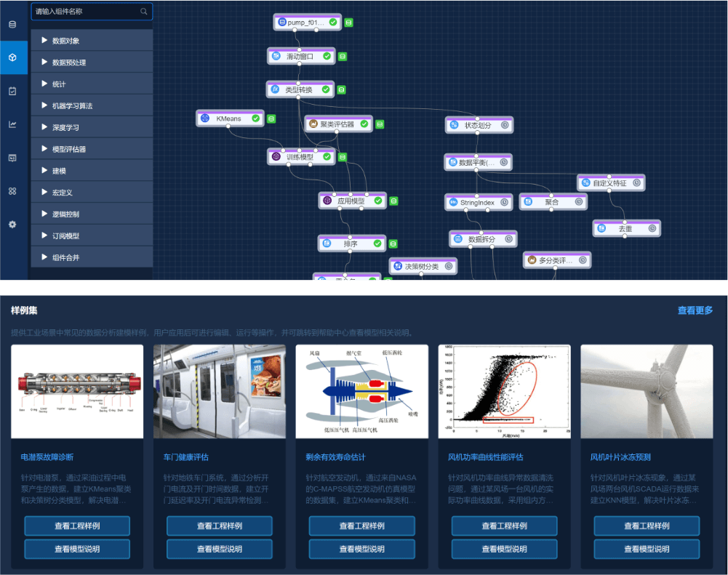Screen dimensions: 728x575
Task: Click green check status on 排序 node
Action: tap(377, 244)
